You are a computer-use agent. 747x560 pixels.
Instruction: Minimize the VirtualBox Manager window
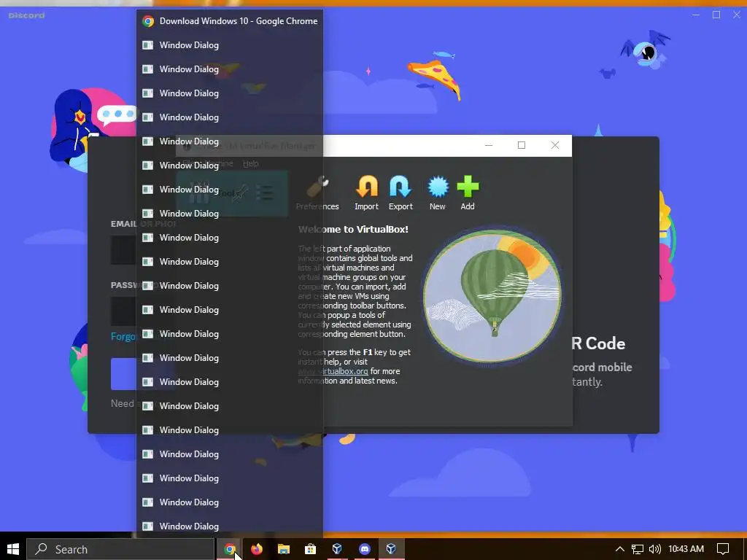489,145
